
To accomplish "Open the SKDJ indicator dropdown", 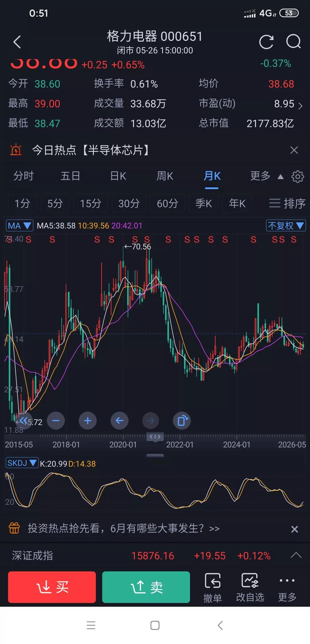I will tap(22, 463).
